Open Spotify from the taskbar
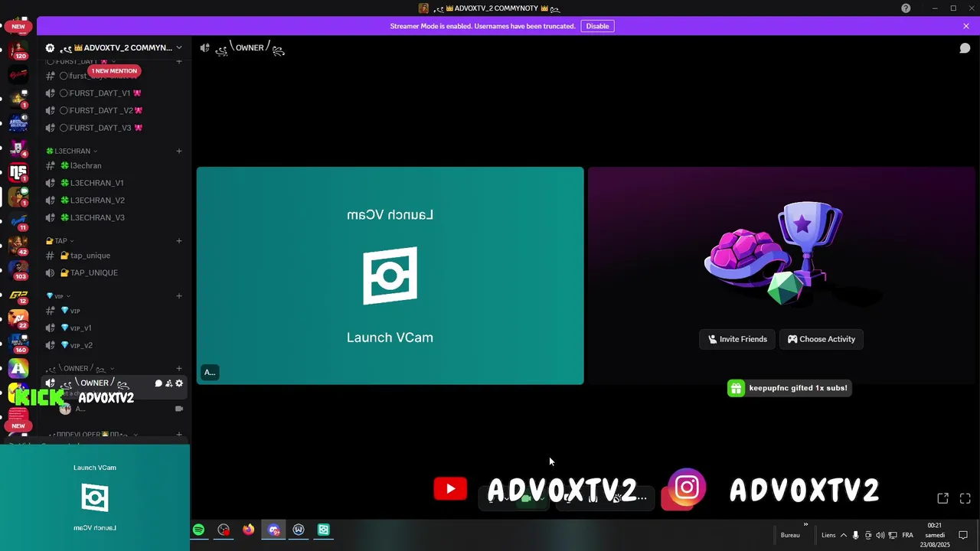The height and width of the screenshot is (551, 980). 199,530
